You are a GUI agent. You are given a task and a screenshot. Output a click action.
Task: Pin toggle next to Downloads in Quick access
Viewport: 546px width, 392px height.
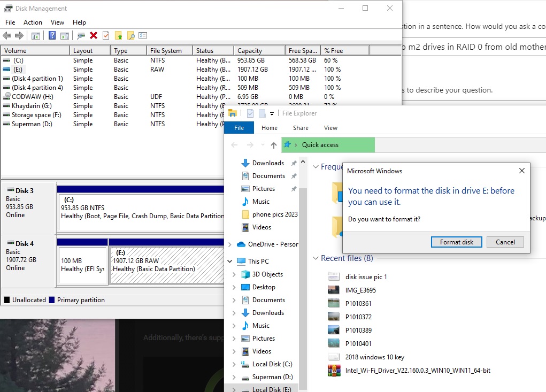pyautogui.click(x=294, y=163)
